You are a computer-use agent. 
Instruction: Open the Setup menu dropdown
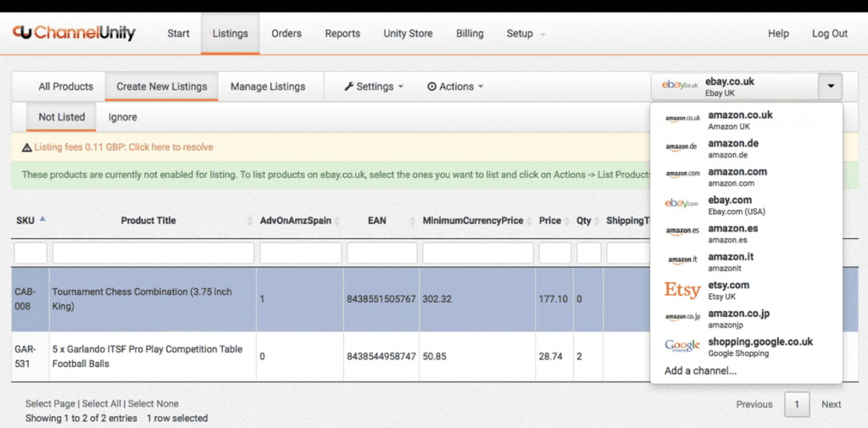pyautogui.click(x=526, y=34)
